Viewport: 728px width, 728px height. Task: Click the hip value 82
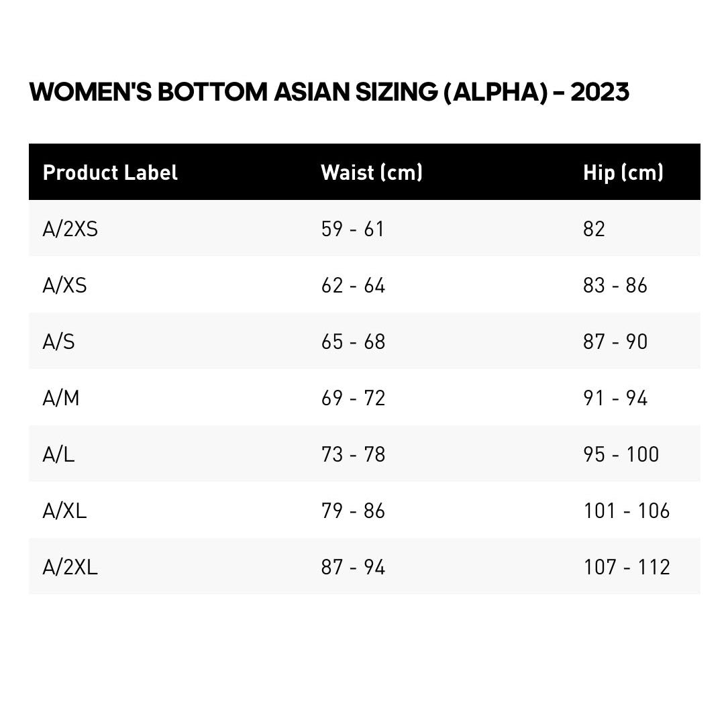[594, 229]
